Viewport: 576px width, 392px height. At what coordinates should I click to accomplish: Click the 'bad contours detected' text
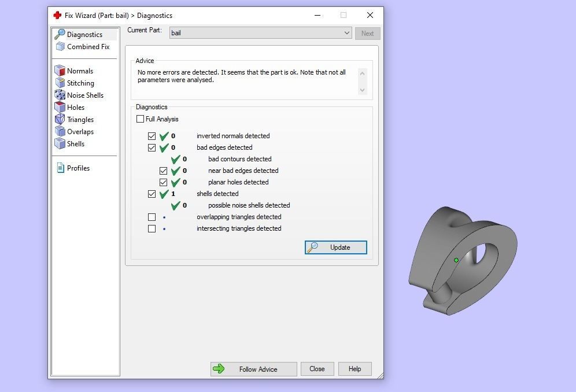coord(240,159)
